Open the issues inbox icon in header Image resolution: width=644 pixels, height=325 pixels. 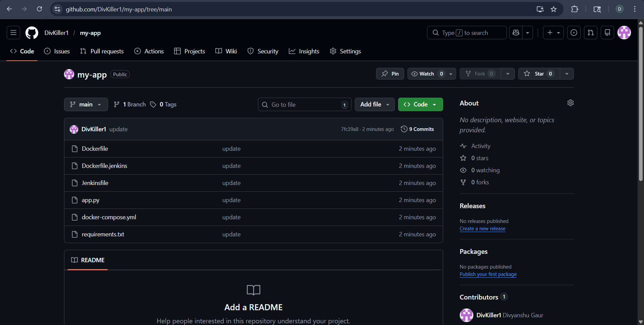(574, 33)
